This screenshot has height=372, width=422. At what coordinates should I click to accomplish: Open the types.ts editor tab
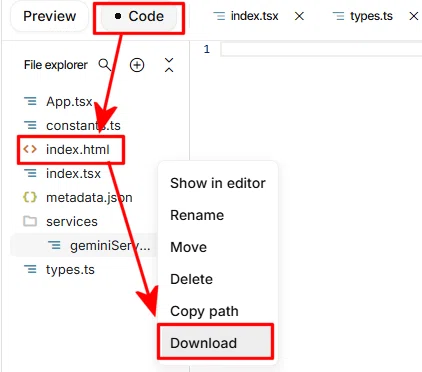pyautogui.click(x=371, y=16)
